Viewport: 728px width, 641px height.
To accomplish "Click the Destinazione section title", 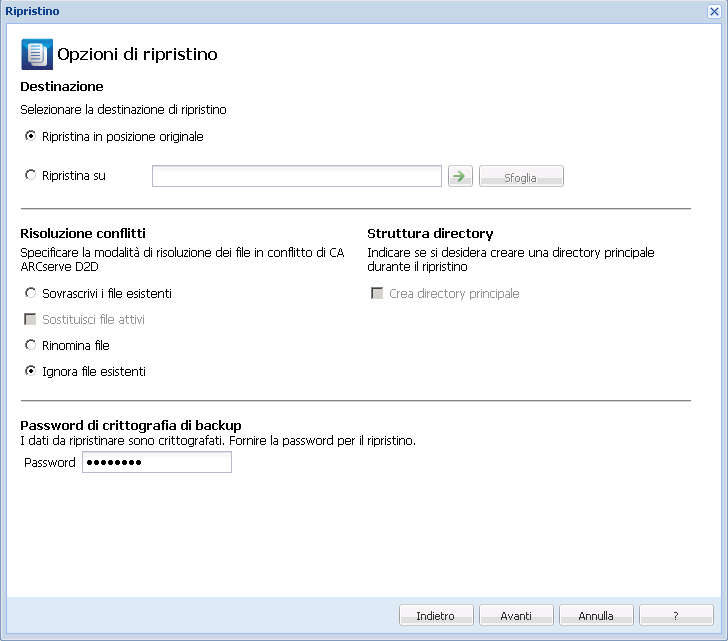I will pyautogui.click(x=62, y=86).
